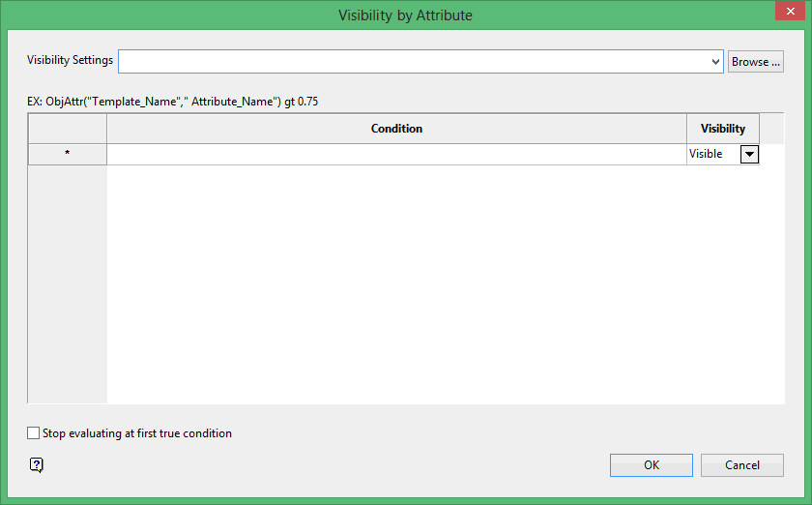
Task: Select the new row asterisk row header
Action: (x=67, y=155)
